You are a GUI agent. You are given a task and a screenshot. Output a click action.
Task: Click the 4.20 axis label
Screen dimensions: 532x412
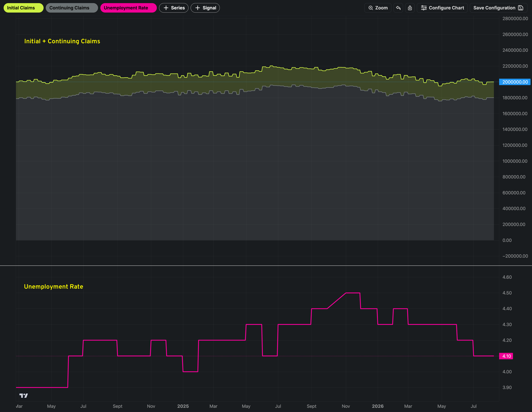(507, 340)
